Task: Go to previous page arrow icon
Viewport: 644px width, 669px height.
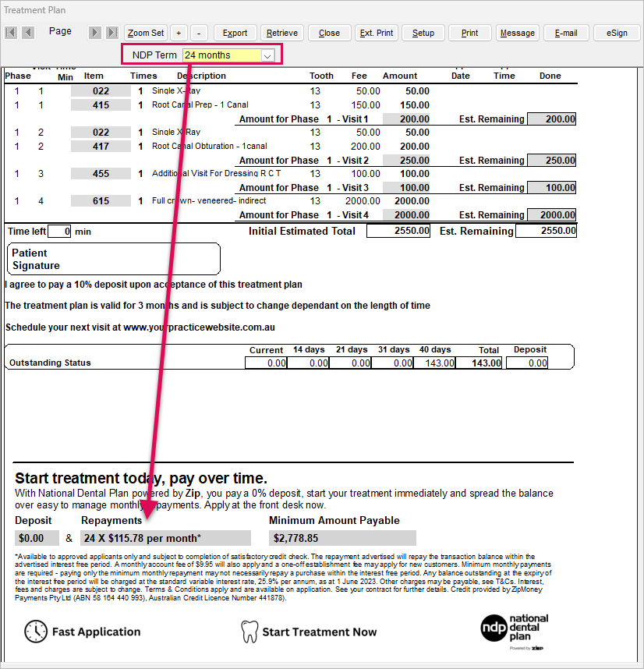Action: 28,33
